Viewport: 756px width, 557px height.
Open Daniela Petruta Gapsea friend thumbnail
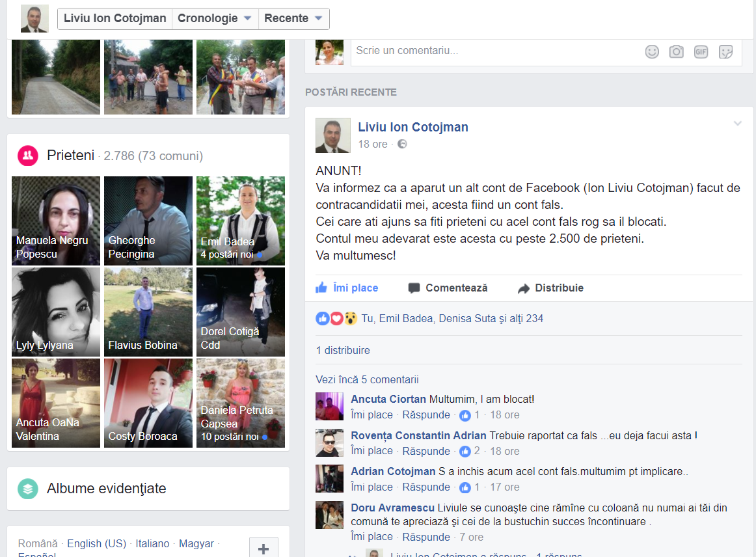241,403
